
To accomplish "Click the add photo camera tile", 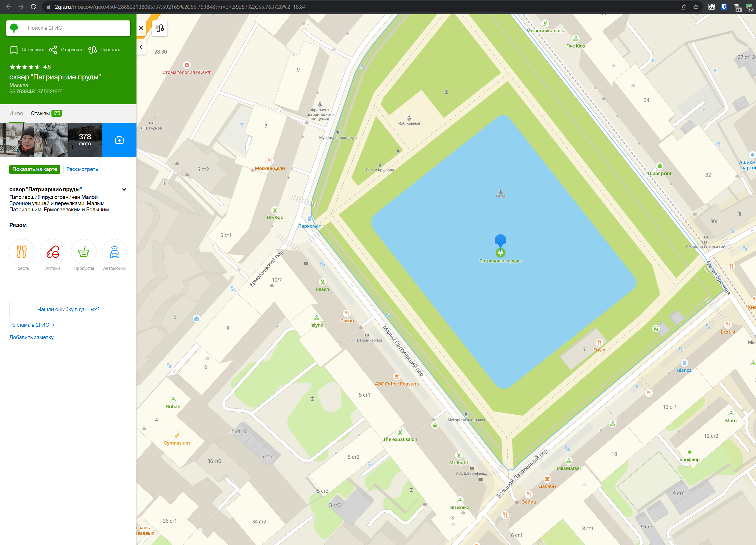I will click(119, 140).
